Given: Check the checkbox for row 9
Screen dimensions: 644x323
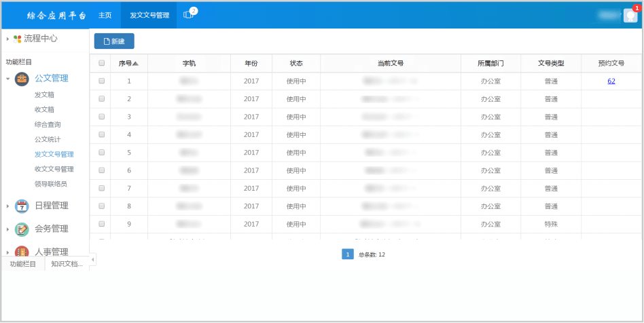Looking at the screenshot, I should pyautogui.click(x=102, y=224).
